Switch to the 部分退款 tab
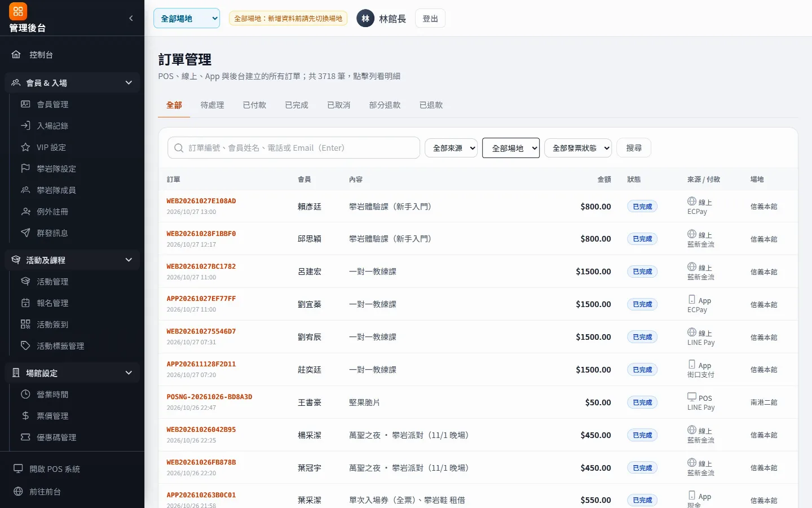 click(385, 105)
